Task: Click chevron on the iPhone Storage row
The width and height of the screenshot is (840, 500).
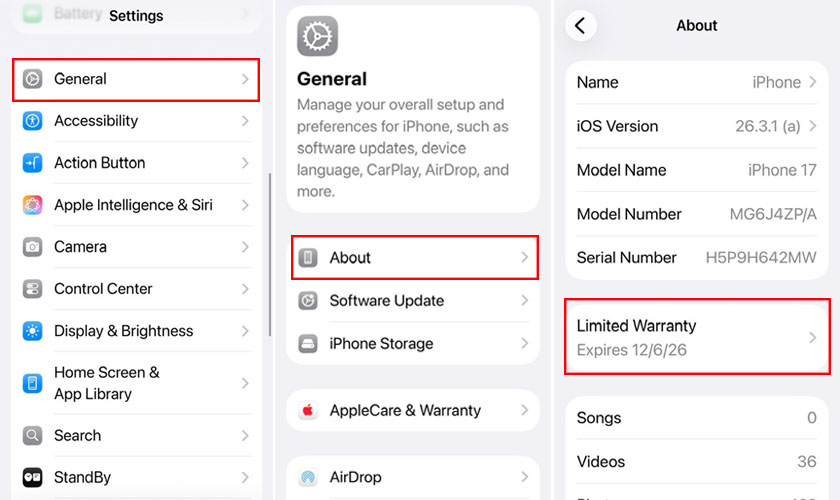Action: pos(524,344)
